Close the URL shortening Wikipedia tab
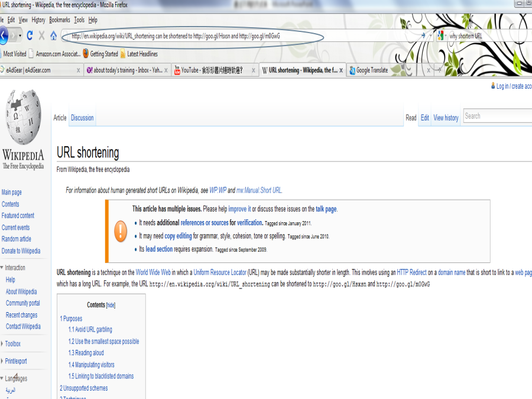 (341, 70)
